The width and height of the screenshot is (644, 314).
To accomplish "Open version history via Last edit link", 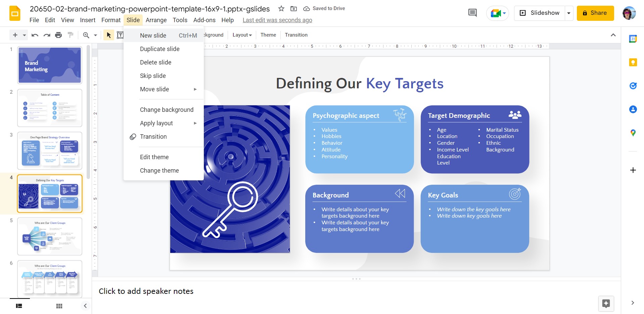I will coord(277,20).
